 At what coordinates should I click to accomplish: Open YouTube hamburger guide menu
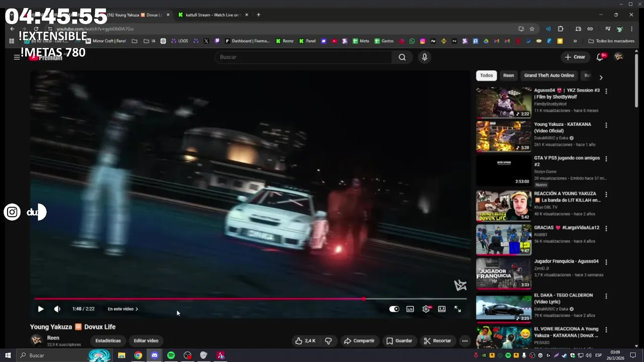pos(17,57)
